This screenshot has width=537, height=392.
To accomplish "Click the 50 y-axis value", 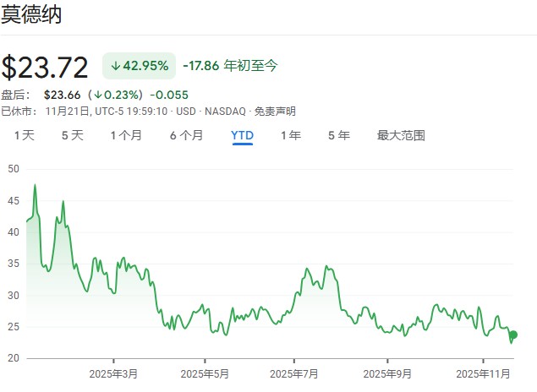I will point(14,169).
